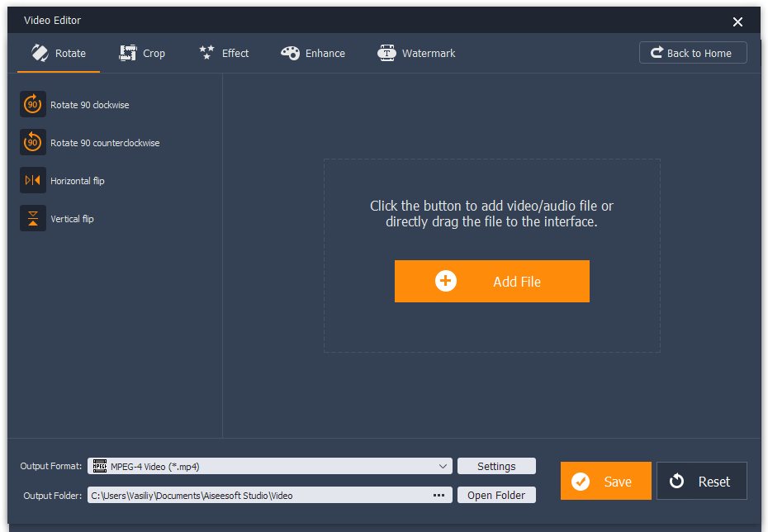Click the Watermark stamp icon
This screenshot has width=768, height=532.
[386, 52]
